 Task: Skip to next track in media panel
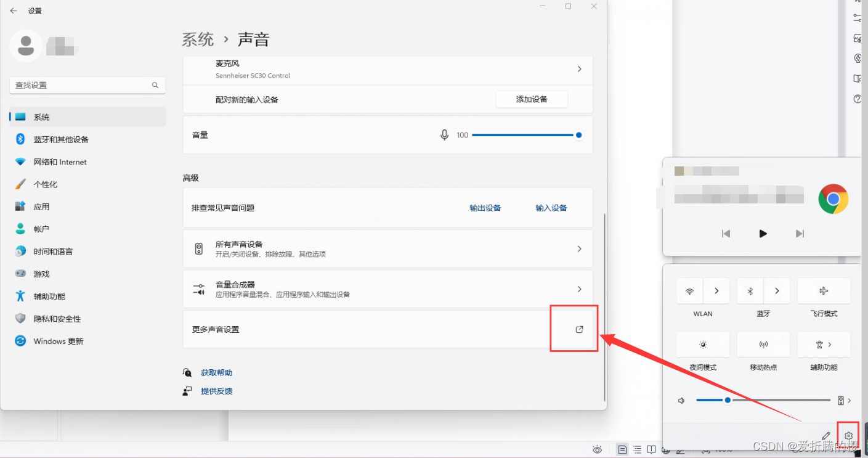[800, 234]
